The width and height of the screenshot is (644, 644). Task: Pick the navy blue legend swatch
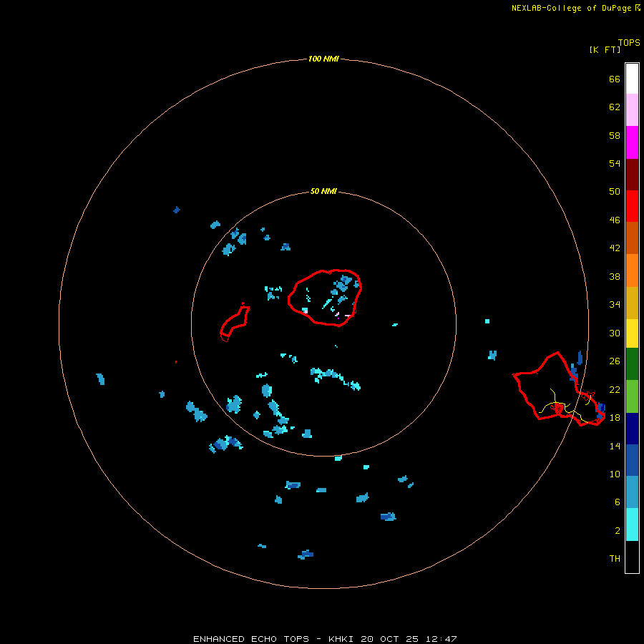(632, 429)
